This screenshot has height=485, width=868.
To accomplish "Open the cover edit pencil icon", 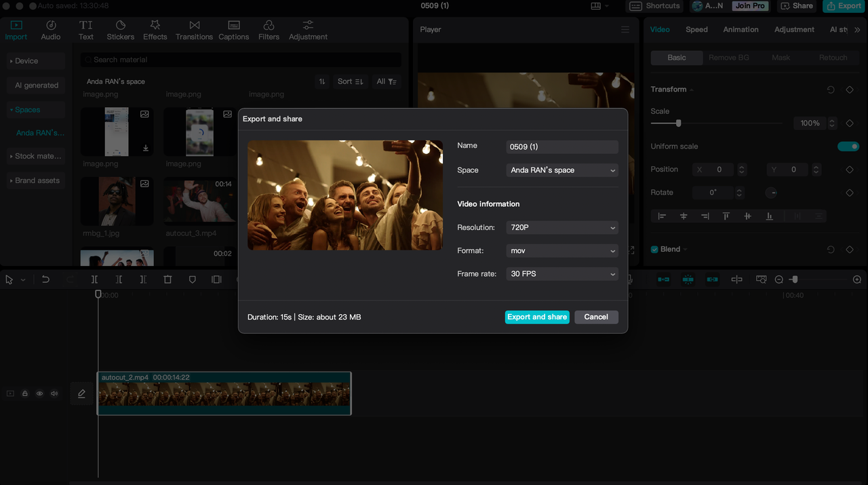I will (81, 393).
